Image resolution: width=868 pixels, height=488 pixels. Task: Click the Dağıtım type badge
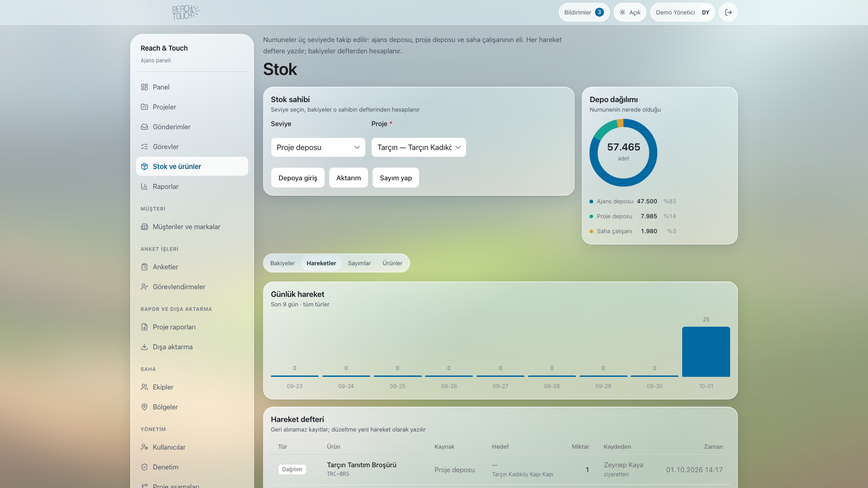tap(292, 469)
